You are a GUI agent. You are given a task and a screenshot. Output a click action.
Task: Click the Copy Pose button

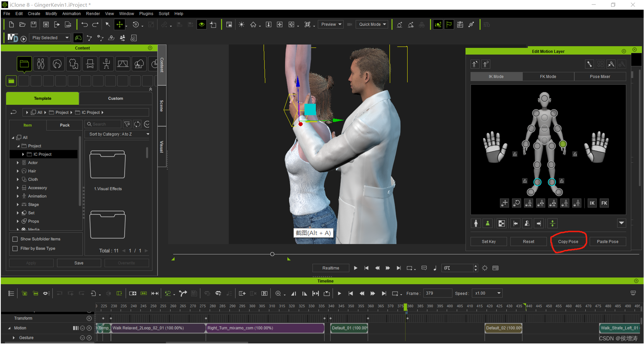[568, 242]
